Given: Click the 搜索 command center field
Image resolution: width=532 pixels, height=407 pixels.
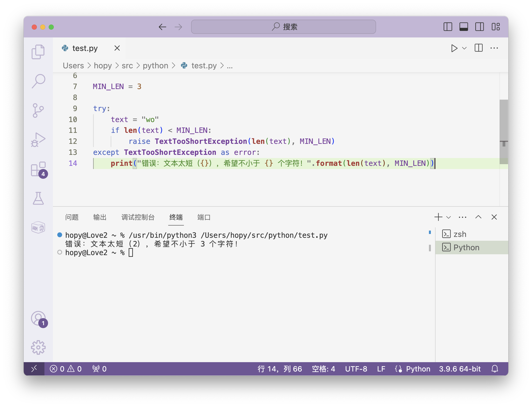Looking at the screenshot, I should pos(283,27).
